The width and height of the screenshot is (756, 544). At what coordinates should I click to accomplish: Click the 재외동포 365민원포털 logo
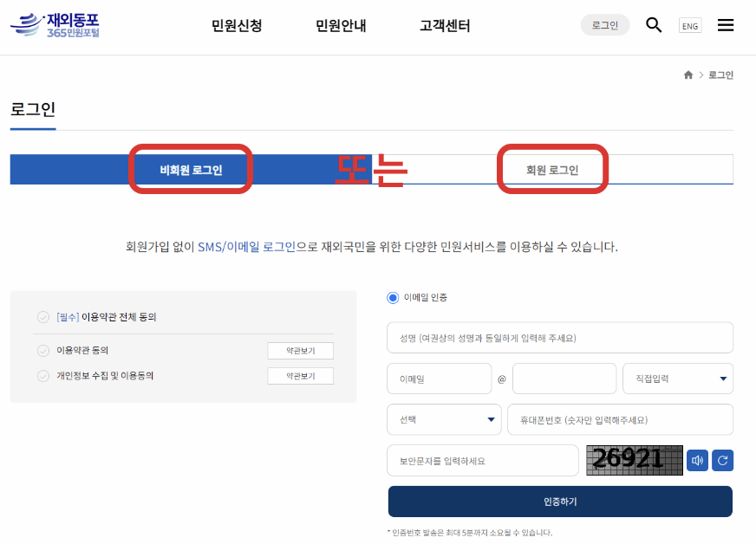55,24
